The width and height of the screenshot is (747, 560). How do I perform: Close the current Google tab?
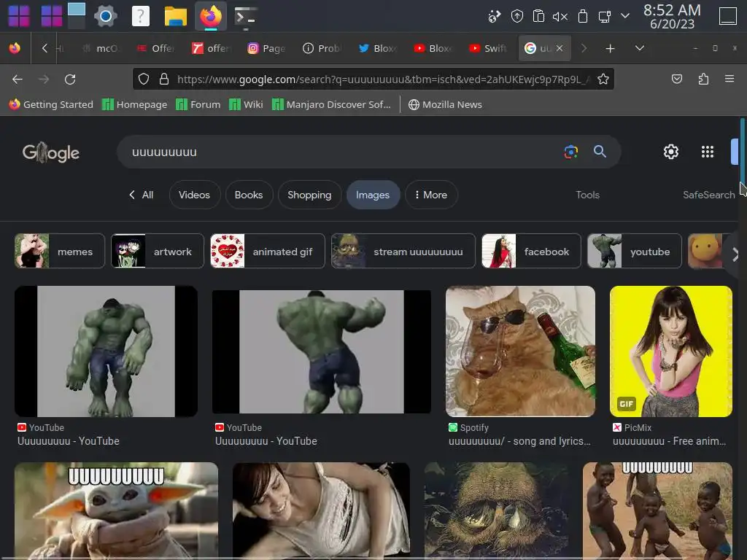click(560, 48)
